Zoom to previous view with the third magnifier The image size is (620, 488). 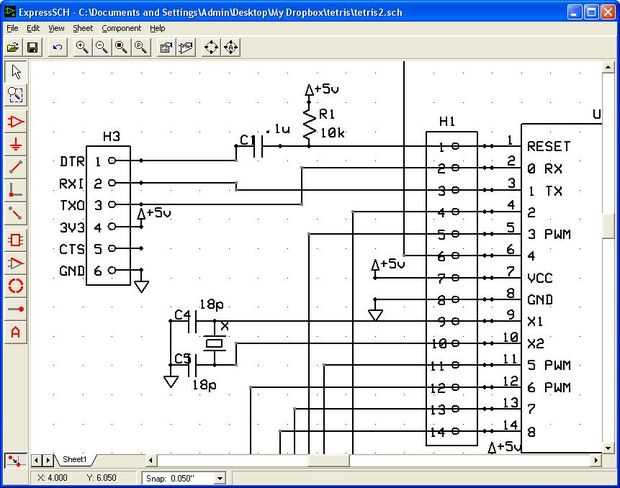(x=121, y=47)
